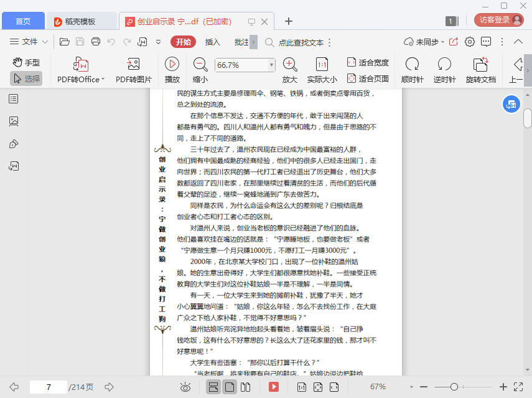
Task: Open the outline/bookmarks sidebar icon
Action: (14, 99)
